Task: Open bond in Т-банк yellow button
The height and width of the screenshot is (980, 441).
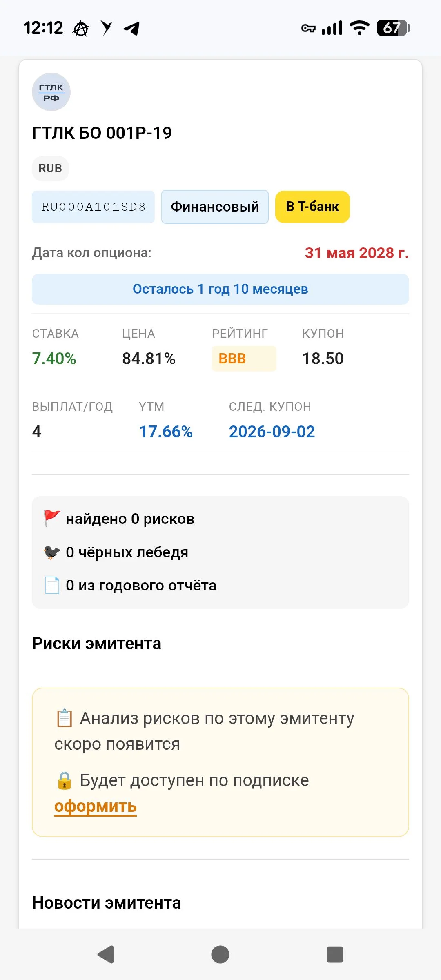Action: click(x=312, y=207)
